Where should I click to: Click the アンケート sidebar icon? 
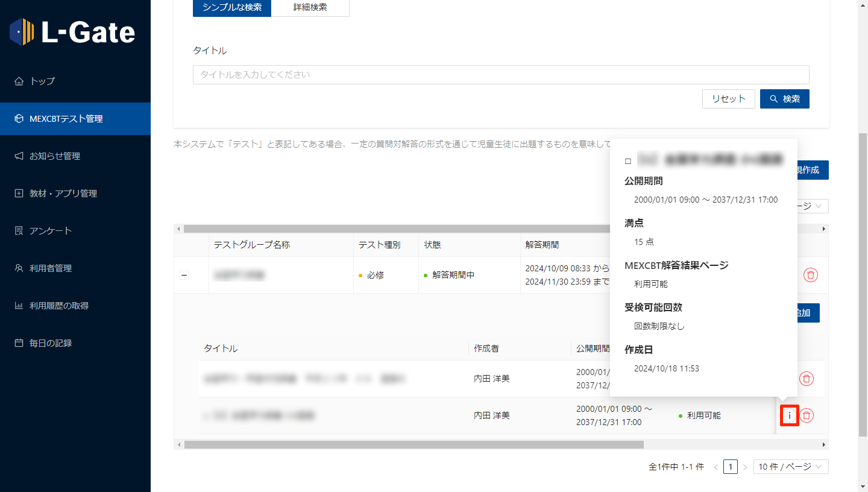click(19, 231)
